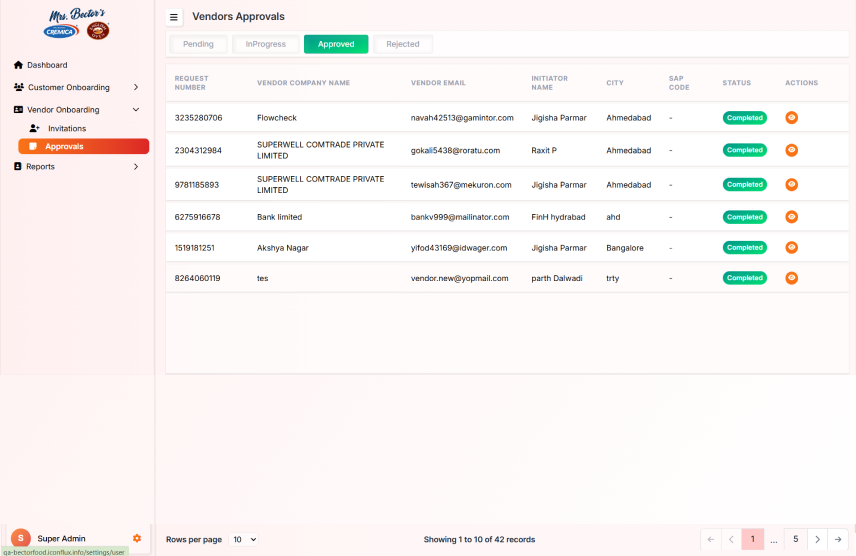Click the orange settings gear near Super Admin
This screenshot has width=856, height=556.
tap(137, 538)
